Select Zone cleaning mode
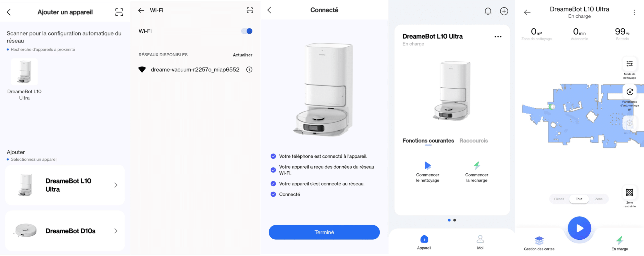This screenshot has width=644, height=256. pos(599,199)
